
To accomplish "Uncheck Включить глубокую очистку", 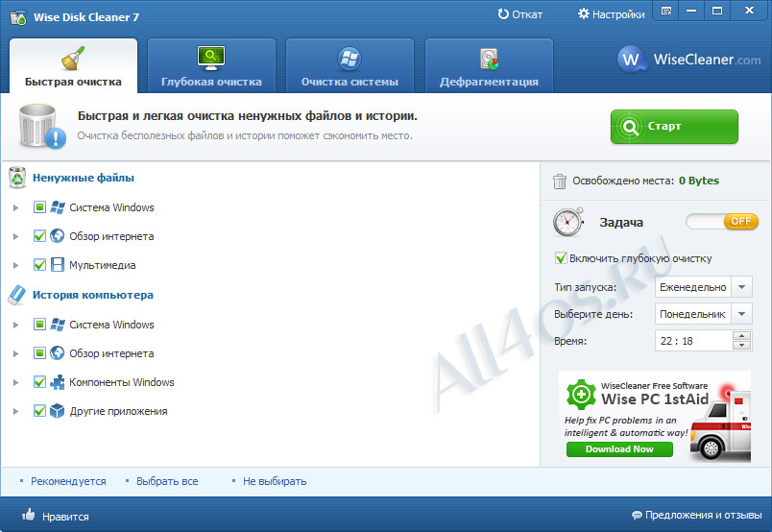I will pyautogui.click(x=561, y=258).
